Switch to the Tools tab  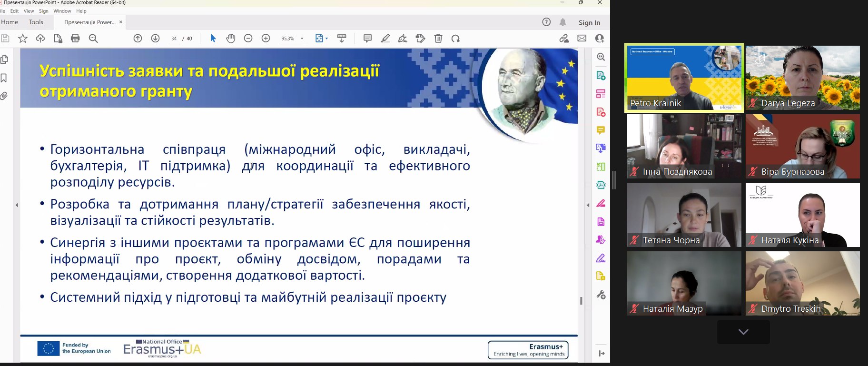36,22
